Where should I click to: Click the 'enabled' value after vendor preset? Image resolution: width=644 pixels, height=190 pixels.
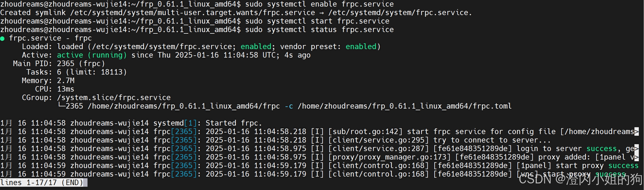361,47
